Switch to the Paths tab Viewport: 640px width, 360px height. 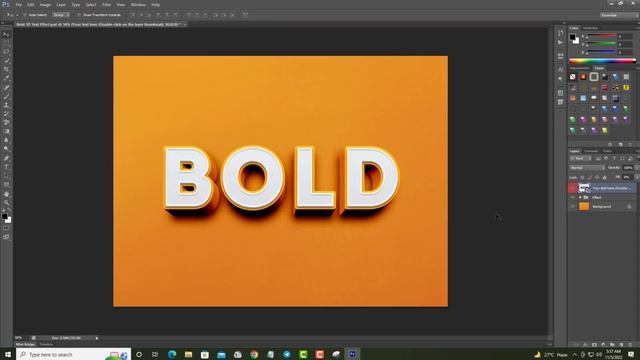click(x=607, y=151)
